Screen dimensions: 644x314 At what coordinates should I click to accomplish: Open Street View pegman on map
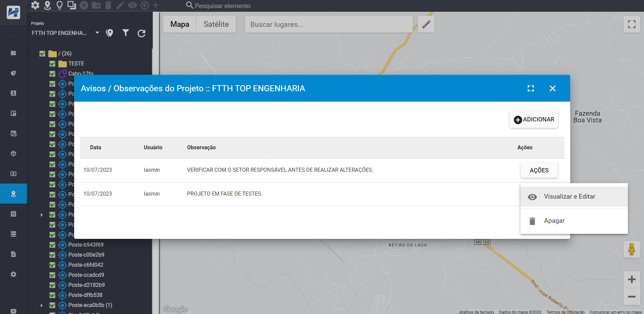click(x=632, y=249)
